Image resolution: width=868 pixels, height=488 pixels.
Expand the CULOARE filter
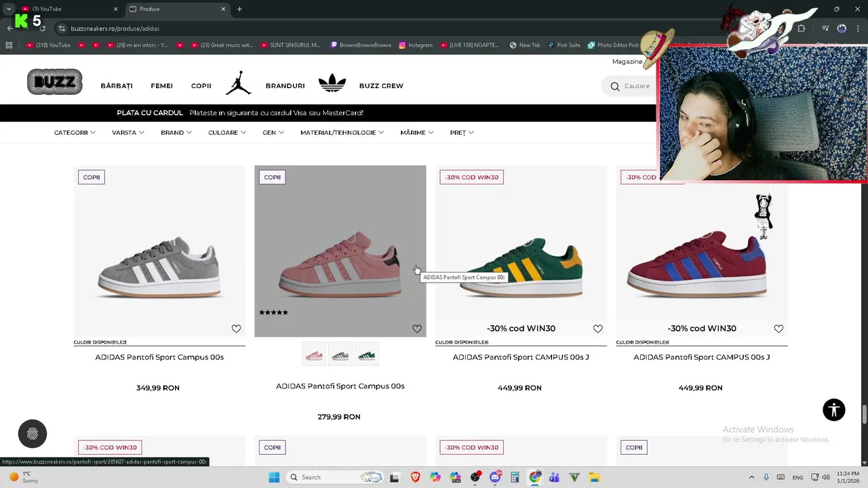point(227,133)
